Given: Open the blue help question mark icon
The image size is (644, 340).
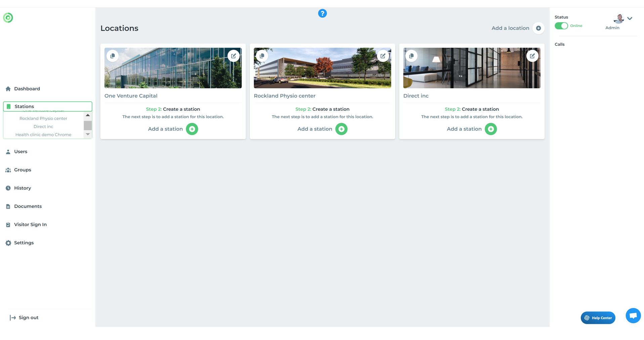Looking at the screenshot, I should tap(322, 13).
